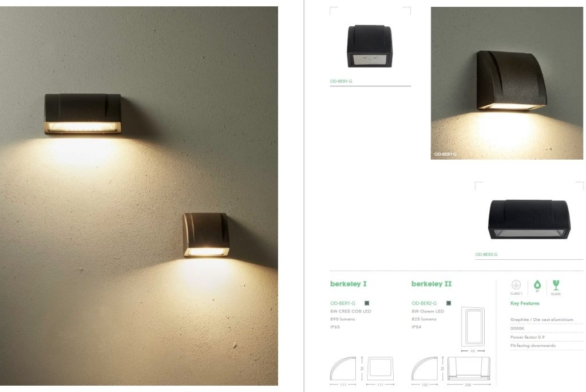This screenshot has height=392, width=586.
Task: Click the IP water-drop rating icon
Action: coord(537,285)
